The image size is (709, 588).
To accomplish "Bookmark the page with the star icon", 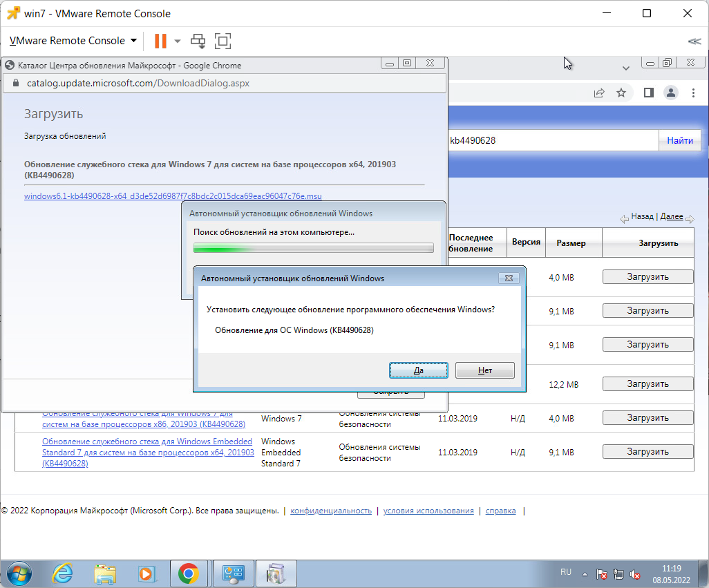I will click(621, 93).
